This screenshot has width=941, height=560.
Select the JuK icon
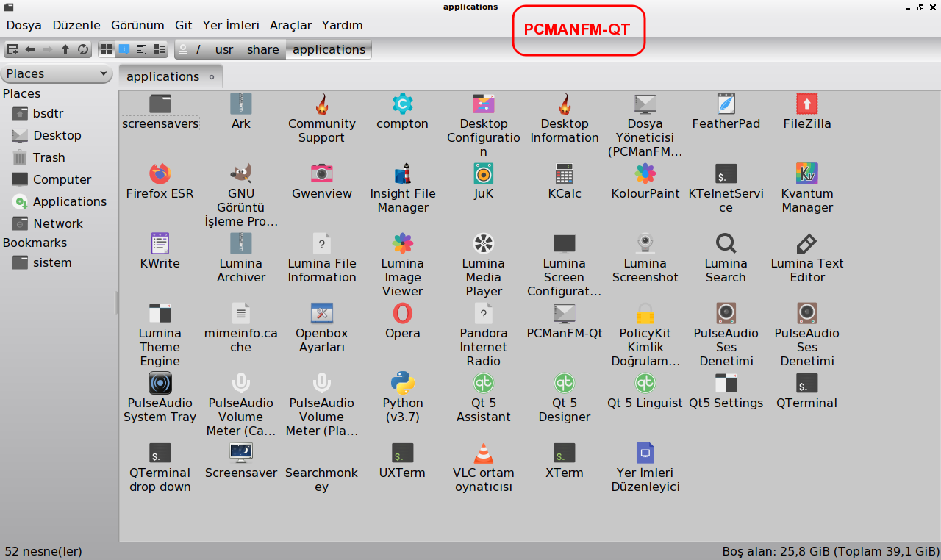point(483,173)
